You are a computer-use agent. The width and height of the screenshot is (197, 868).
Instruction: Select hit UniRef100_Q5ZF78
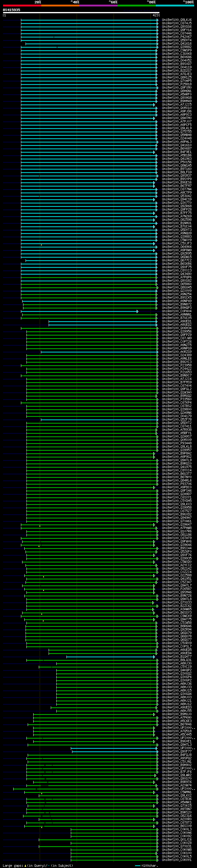177,419
